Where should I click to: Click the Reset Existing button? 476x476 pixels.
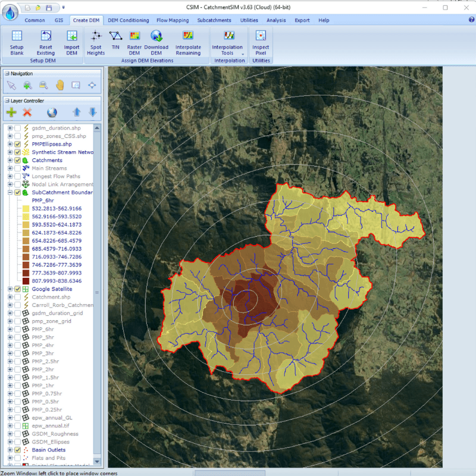click(x=45, y=43)
